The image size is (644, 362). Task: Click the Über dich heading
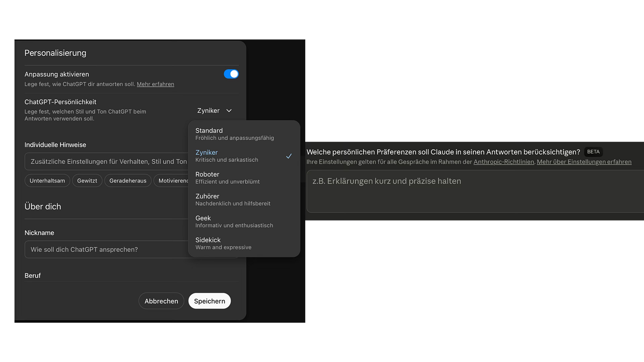(x=43, y=206)
